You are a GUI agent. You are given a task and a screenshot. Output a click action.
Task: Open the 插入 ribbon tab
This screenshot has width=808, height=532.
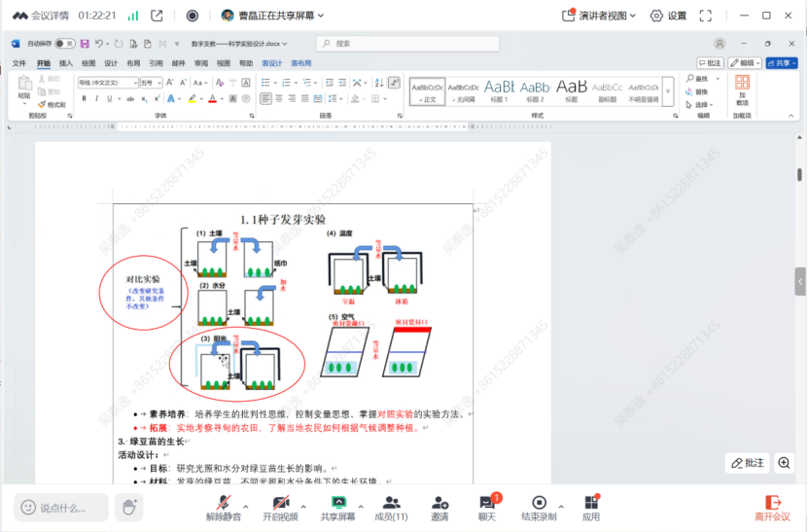66,63
